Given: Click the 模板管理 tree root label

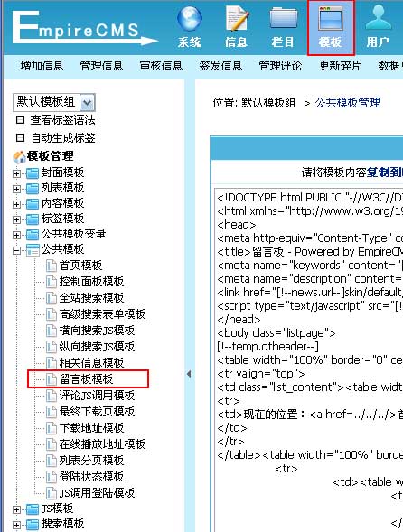Looking at the screenshot, I should click(x=51, y=156).
